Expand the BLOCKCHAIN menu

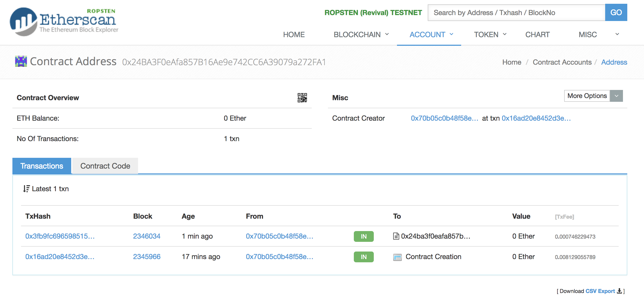pyautogui.click(x=361, y=34)
